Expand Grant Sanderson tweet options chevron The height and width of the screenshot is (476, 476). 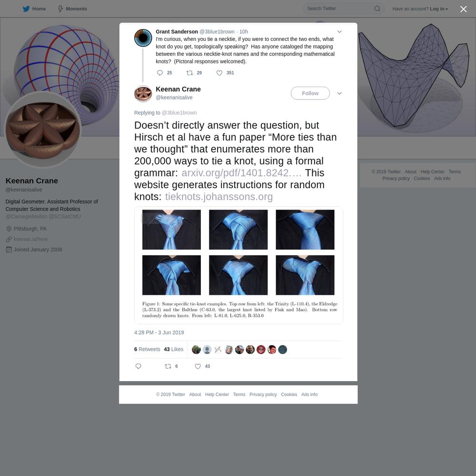click(x=339, y=31)
